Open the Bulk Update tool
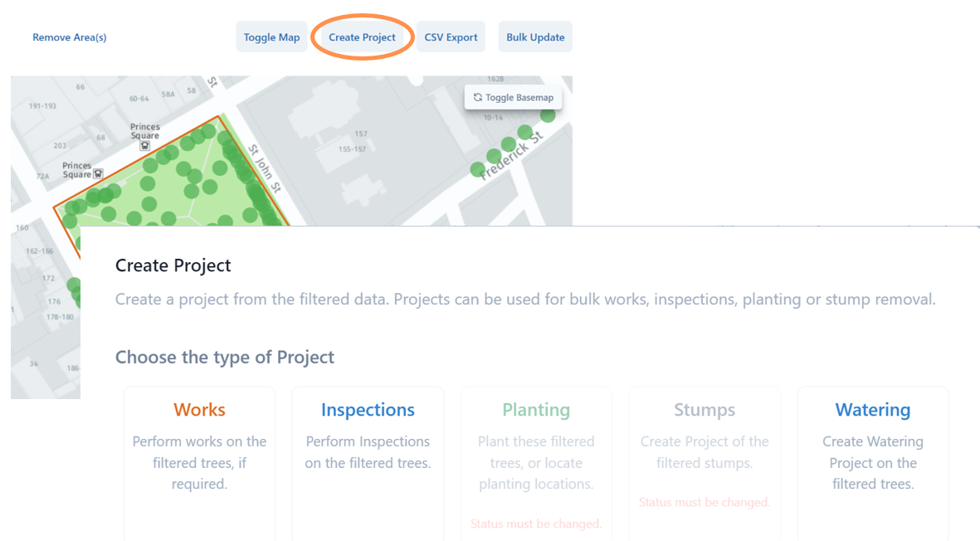Screen dimensions: 980x541 (x=535, y=37)
